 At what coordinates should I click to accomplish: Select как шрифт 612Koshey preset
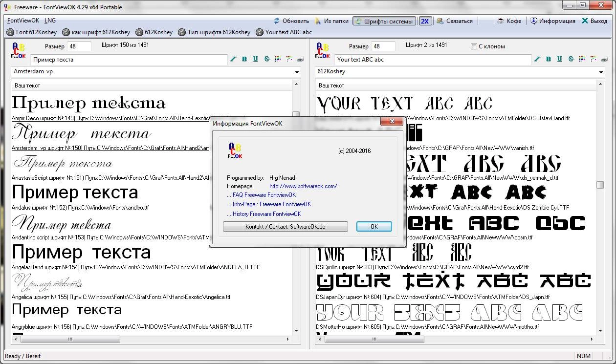[96, 32]
